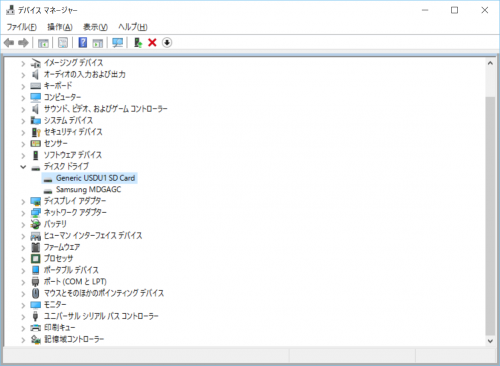Viewport: 500px width, 366px height.
Task: Toggle the action pane toolbar icon
Action: tap(98, 43)
